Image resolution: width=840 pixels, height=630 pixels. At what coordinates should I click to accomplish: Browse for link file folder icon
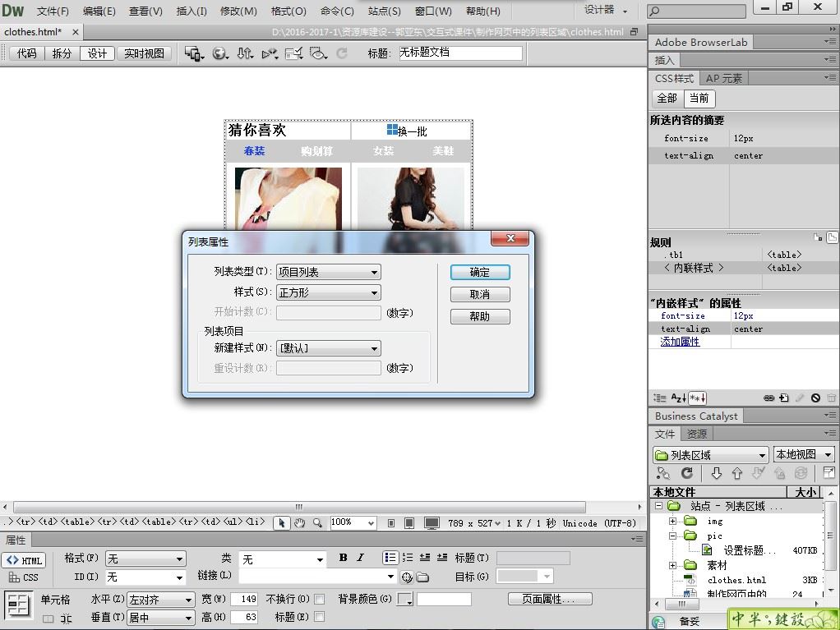click(x=422, y=577)
